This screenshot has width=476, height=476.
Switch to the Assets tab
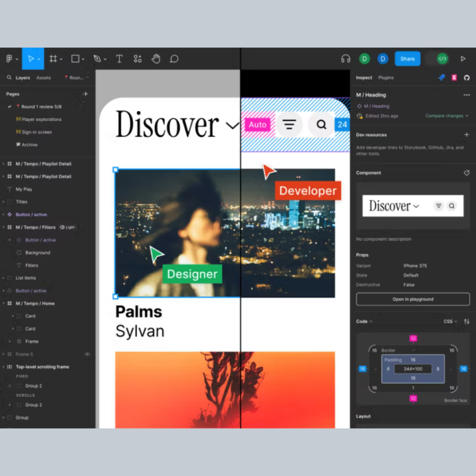point(43,78)
